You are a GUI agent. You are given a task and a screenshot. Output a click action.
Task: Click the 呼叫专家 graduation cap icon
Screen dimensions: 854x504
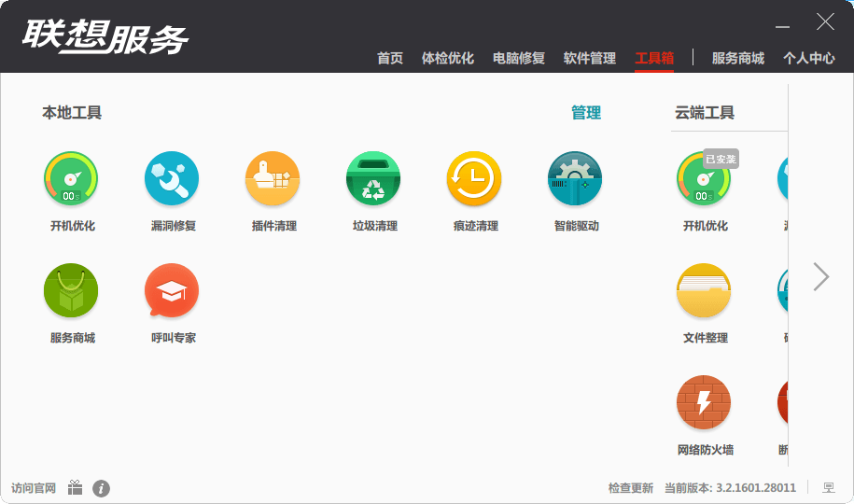point(172,290)
